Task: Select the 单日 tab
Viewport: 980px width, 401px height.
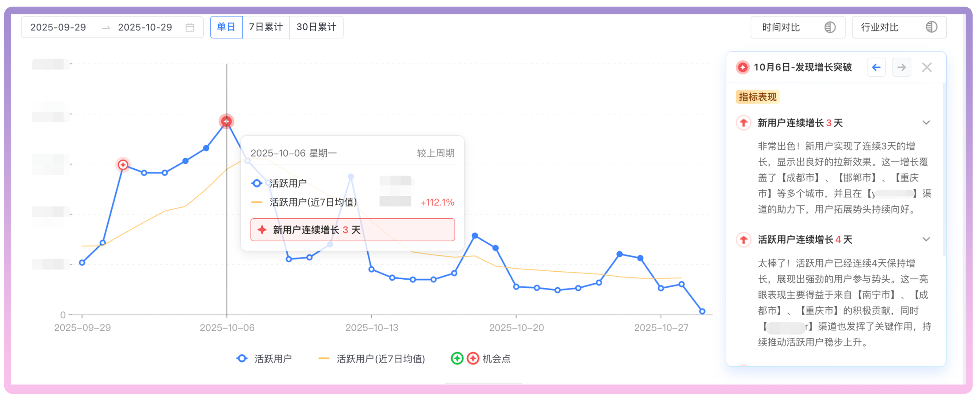Action: pyautogui.click(x=226, y=27)
